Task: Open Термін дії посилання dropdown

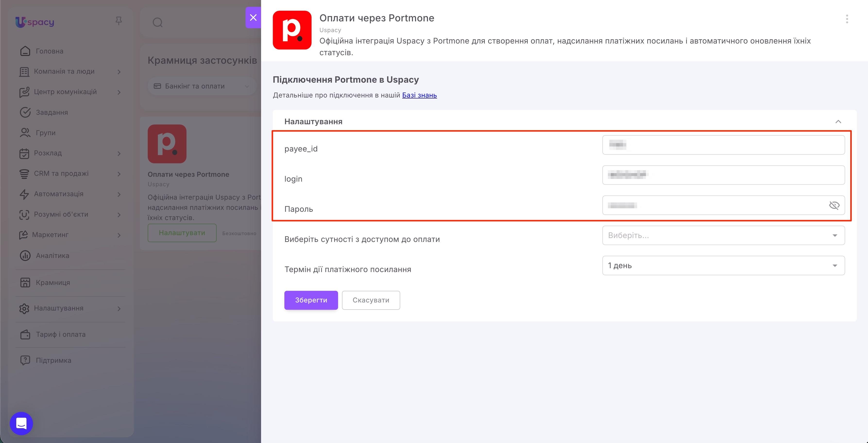Action: coord(723,266)
